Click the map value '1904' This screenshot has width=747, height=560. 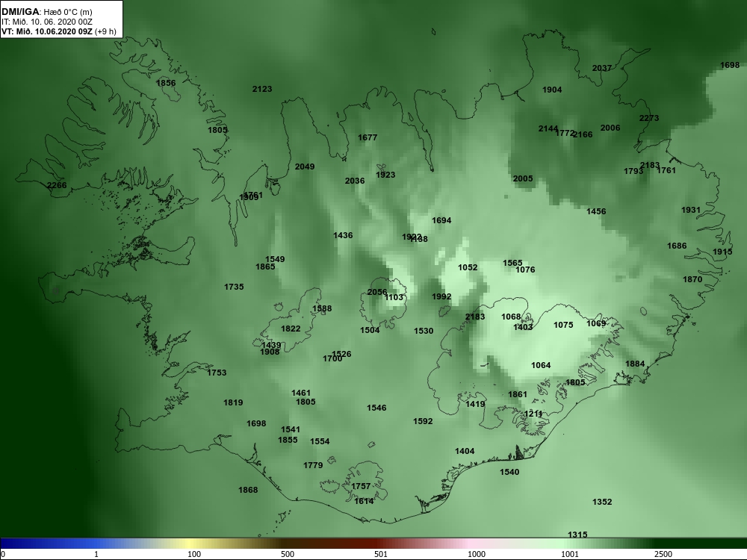(x=552, y=90)
